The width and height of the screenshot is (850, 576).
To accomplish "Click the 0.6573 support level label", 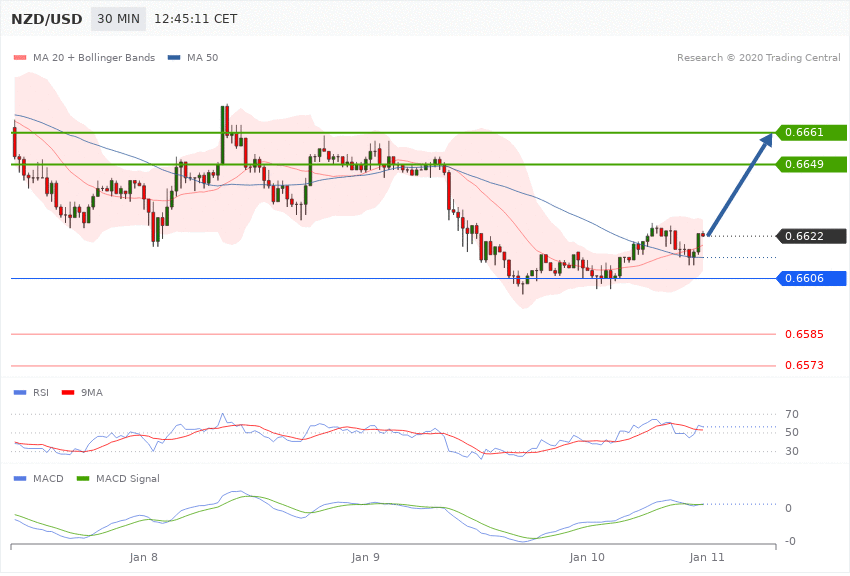I will pos(804,366).
